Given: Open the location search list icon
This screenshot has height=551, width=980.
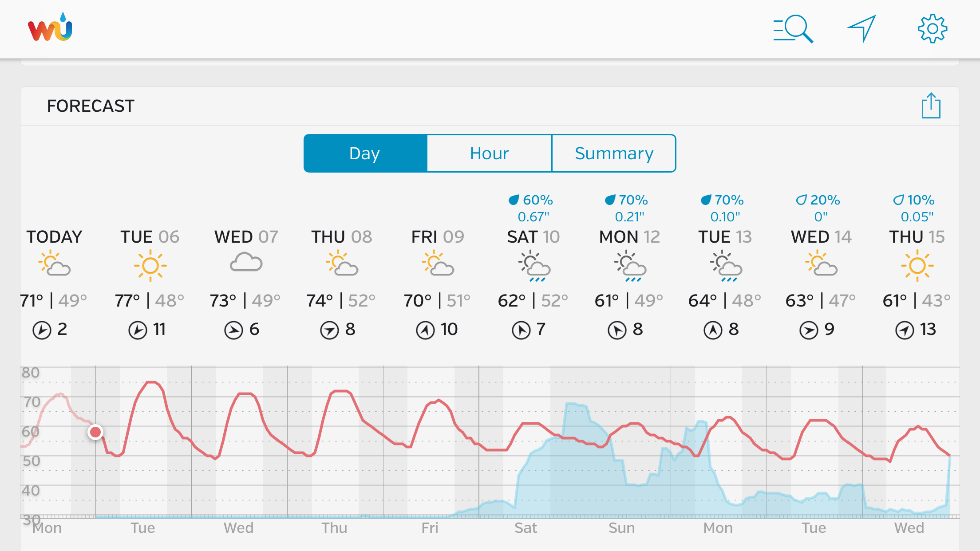Looking at the screenshot, I should pyautogui.click(x=793, y=29).
